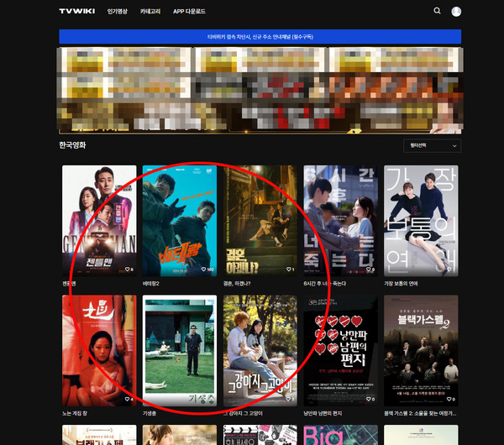
Task: Open the 기생충 title link
Action: pyautogui.click(x=150, y=413)
